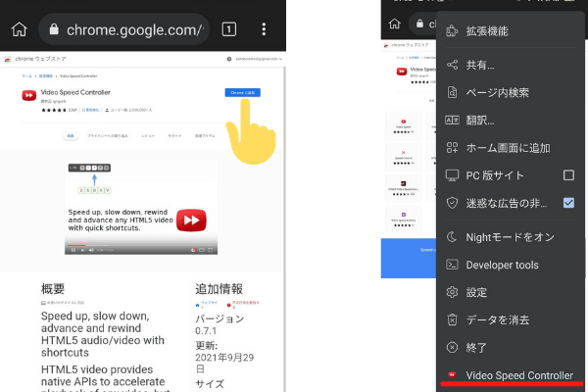
Task: Select the 概要 tab
Action: coord(71,136)
